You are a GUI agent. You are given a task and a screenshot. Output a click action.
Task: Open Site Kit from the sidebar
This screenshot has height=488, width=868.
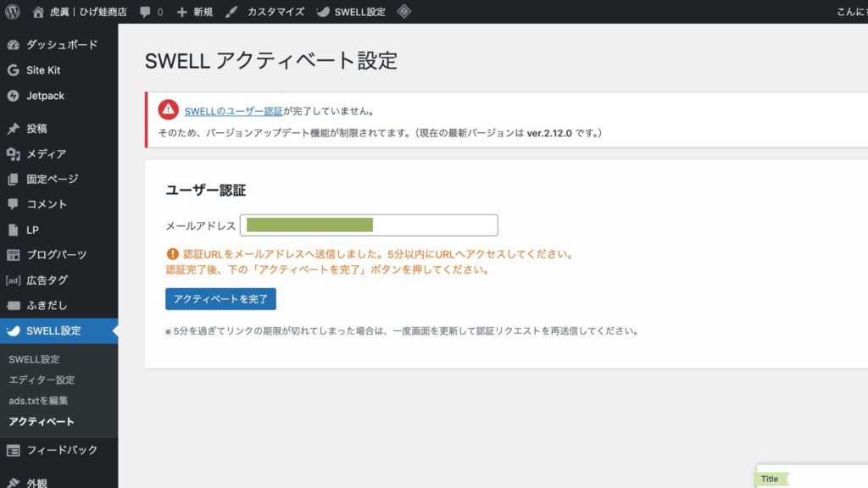tap(42, 70)
